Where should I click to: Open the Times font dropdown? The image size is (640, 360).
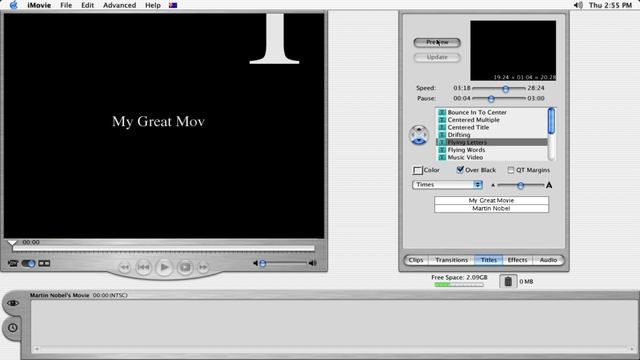click(447, 185)
